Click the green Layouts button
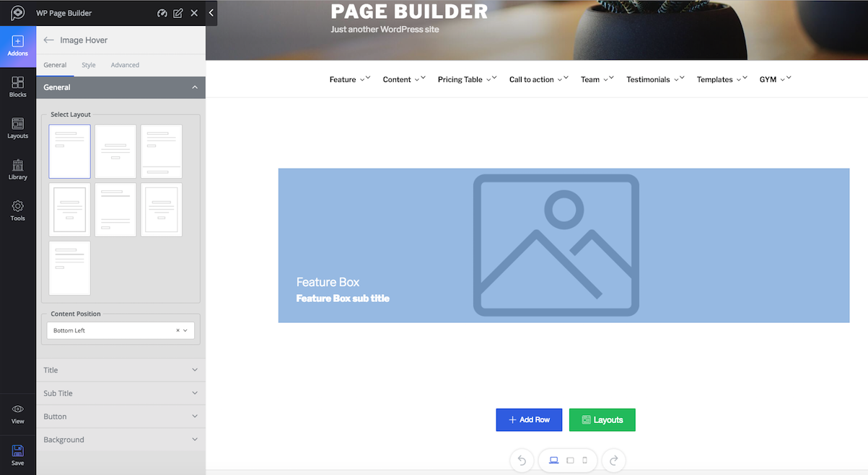Viewport: 868px width, 475px height. 602,419
